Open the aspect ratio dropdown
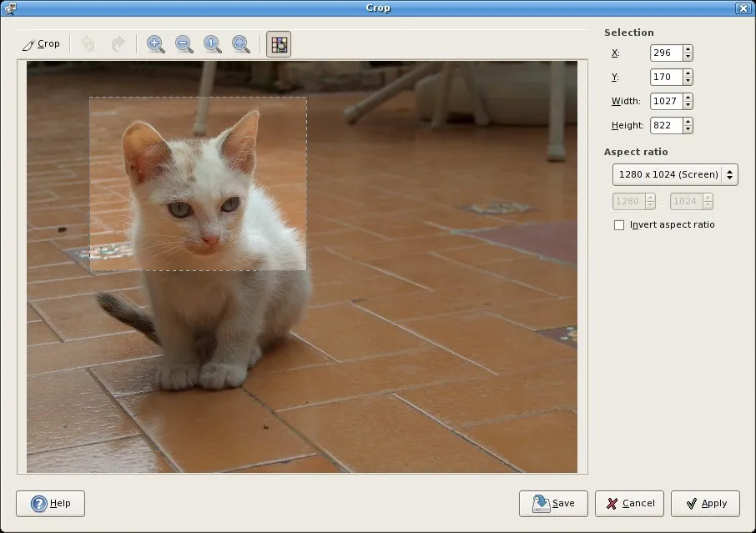Image resolution: width=756 pixels, height=533 pixels. [674, 174]
